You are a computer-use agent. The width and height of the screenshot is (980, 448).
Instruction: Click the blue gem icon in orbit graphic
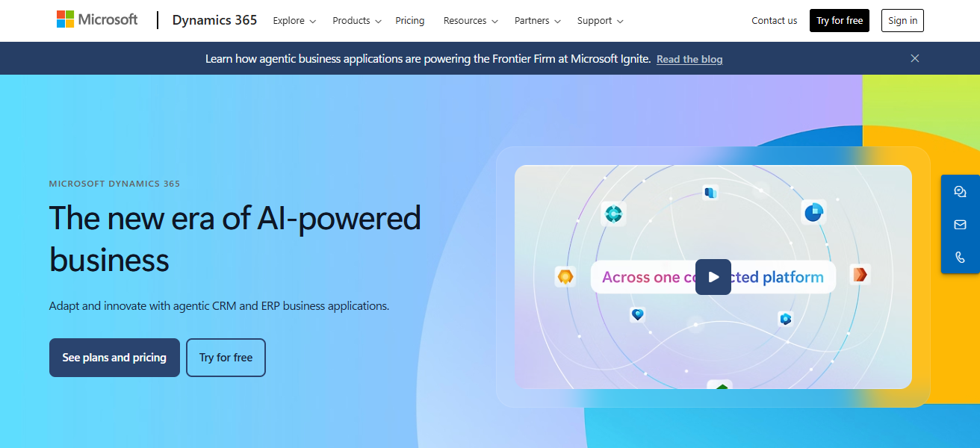pyautogui.click(x=785, y=319)
